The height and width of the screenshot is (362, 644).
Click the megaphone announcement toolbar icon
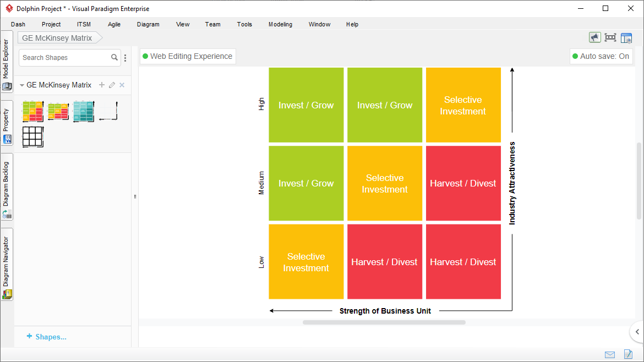[594, 38]
